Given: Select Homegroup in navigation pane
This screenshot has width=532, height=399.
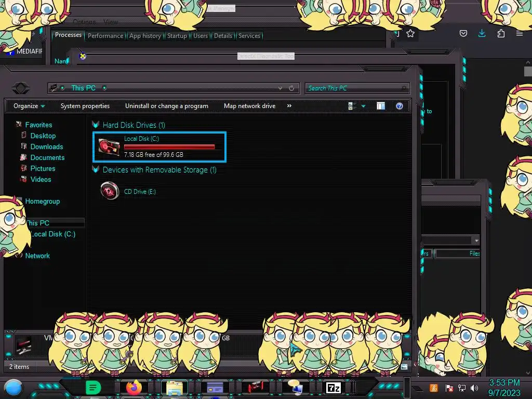Looking at the screenshot, I should (x=43, y=201).
